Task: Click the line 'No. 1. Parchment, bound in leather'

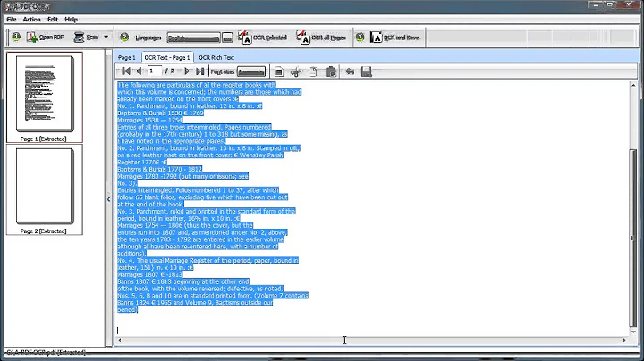Action: 190,105
